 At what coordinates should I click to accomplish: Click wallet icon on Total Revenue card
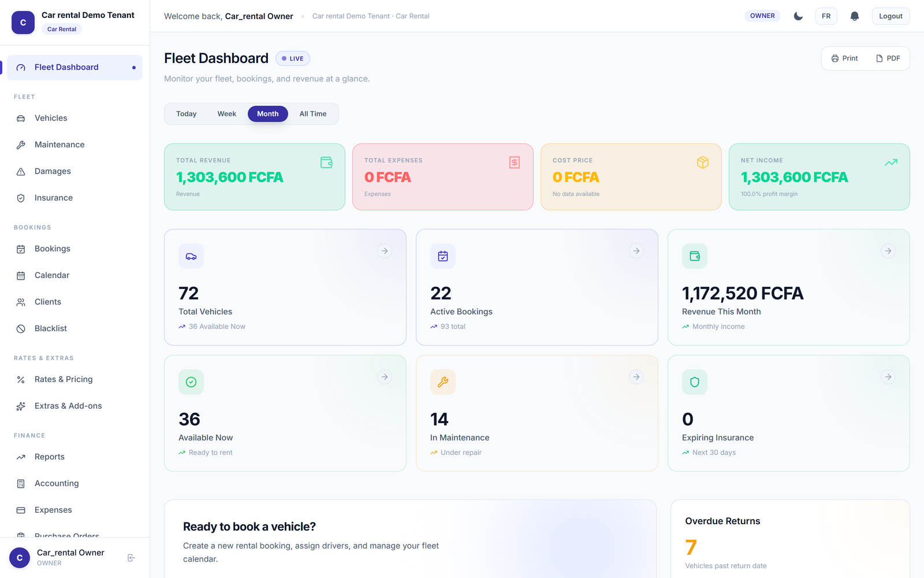[x=326, y=162]
